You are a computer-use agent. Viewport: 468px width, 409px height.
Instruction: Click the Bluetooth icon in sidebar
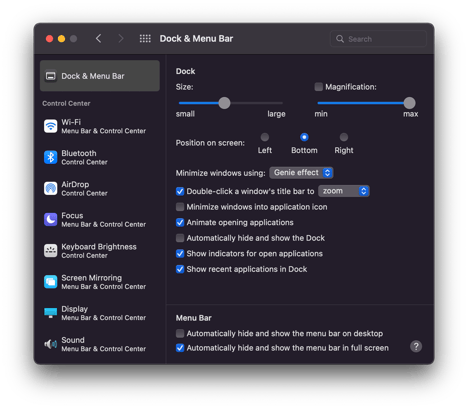coord(51,157)
